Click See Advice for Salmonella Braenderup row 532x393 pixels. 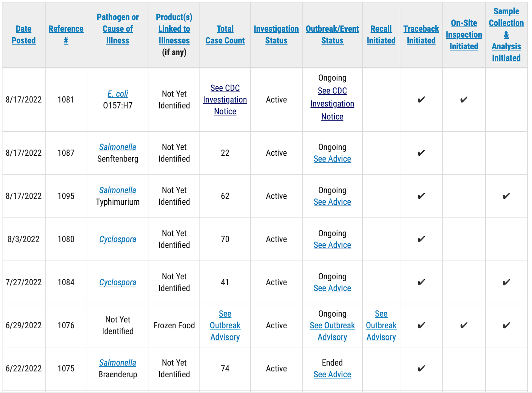pyautogui.click(x=332, y=374)
